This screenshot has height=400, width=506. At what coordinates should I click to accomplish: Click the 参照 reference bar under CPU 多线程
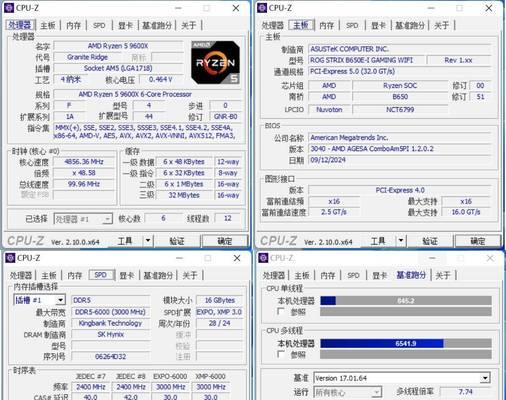point(406,354)
